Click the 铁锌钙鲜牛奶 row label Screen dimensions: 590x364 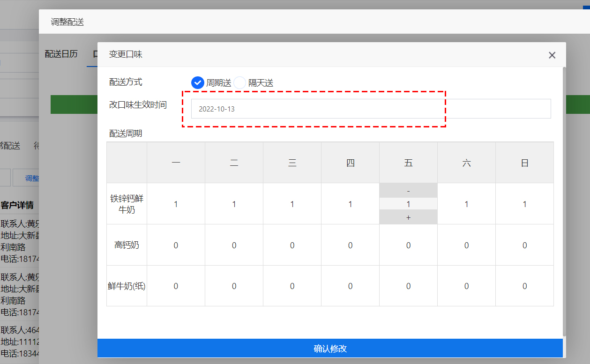click(x=127, y=204)
